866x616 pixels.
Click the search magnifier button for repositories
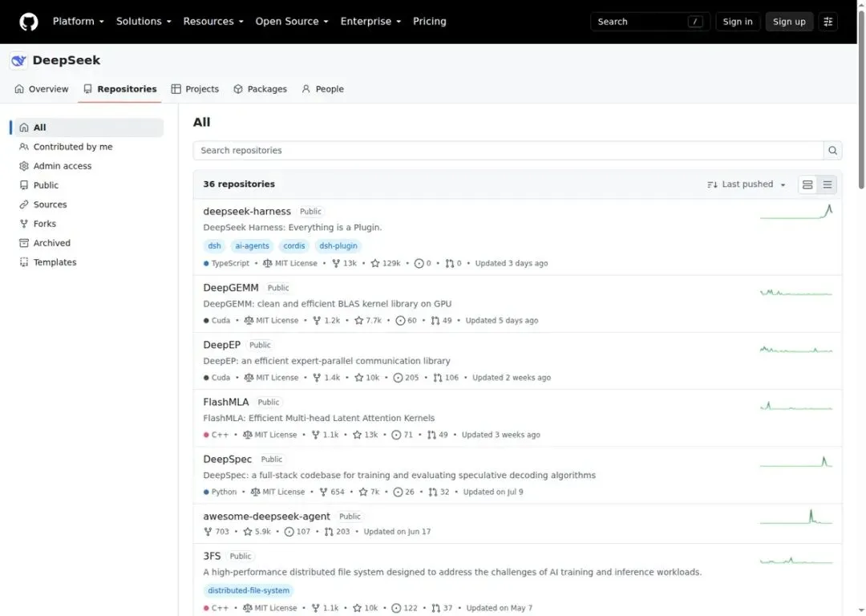click(x=832, y=150)
